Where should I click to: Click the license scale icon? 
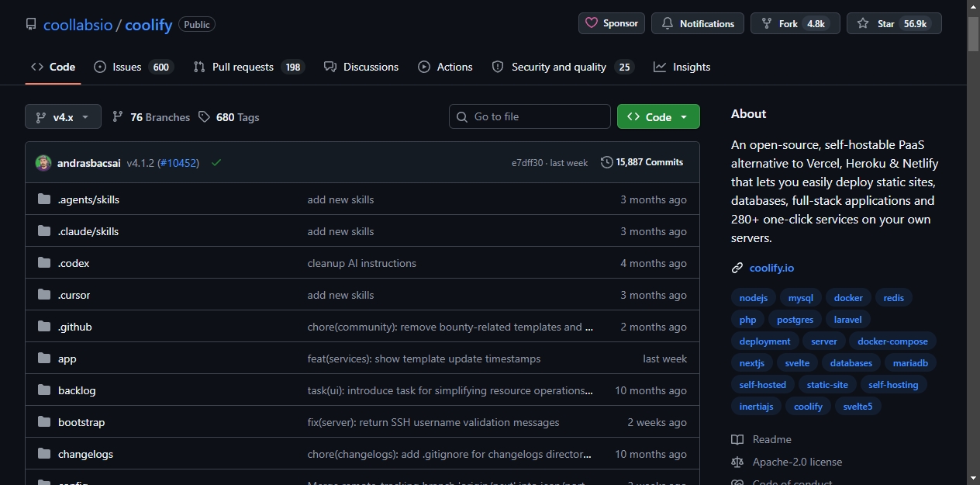click(737, 462)
